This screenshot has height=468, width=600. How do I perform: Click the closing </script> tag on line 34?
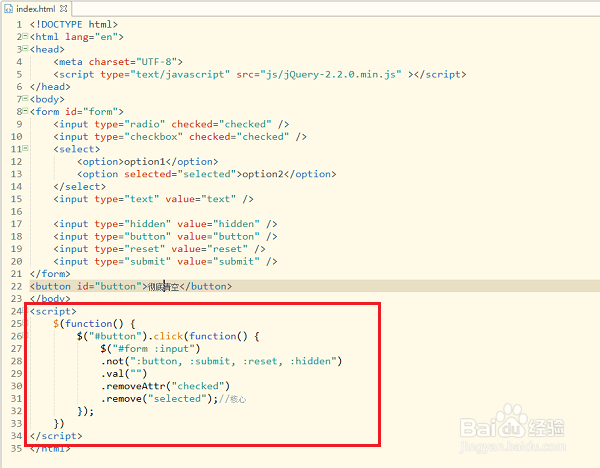click(56, 436)
